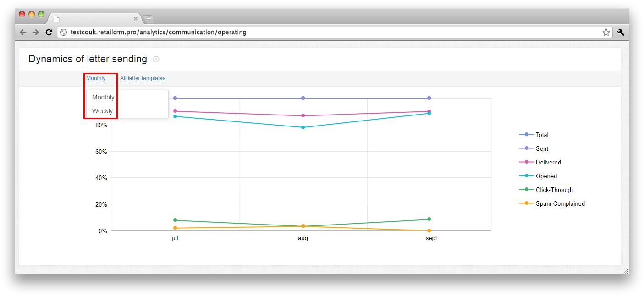Open the Monthly period dropdown

click(96, 78)
